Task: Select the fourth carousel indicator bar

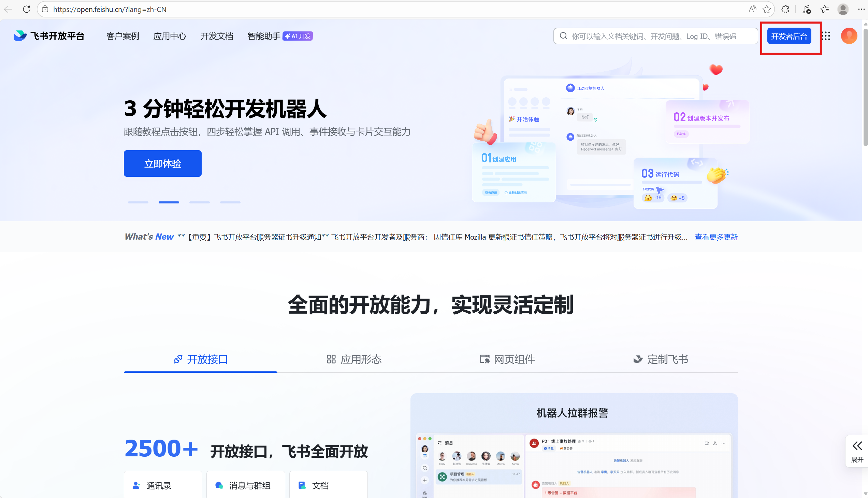Action: pyautogui.click(x=230, y=202)
